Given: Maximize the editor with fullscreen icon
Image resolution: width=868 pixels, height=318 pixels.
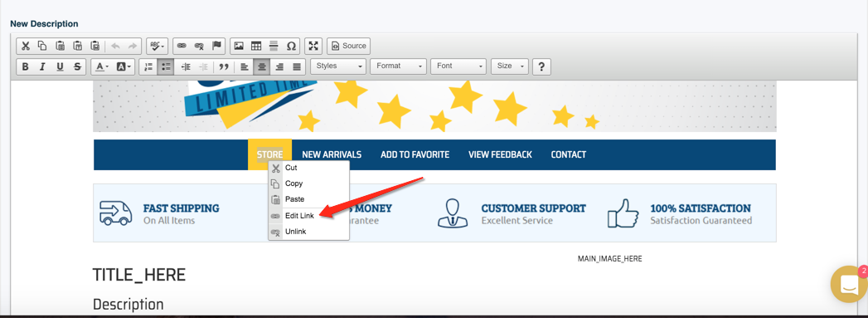Looking at the screenshot, I should [313, 46].
